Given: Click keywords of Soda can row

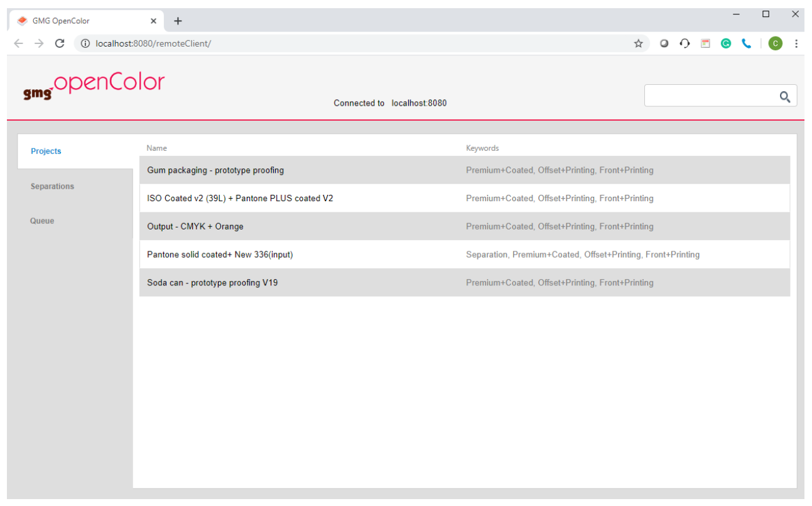Looking at the screenshot, I should [560, 283].
